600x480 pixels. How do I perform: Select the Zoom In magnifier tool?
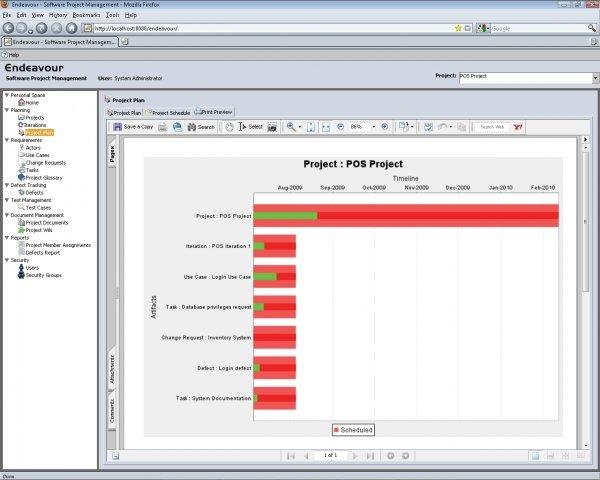[x=291, y=127]
